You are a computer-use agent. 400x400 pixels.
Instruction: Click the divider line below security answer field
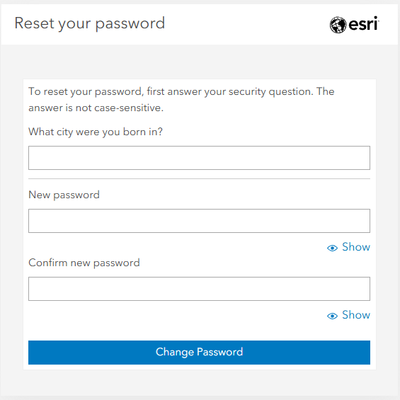[199, 179]
